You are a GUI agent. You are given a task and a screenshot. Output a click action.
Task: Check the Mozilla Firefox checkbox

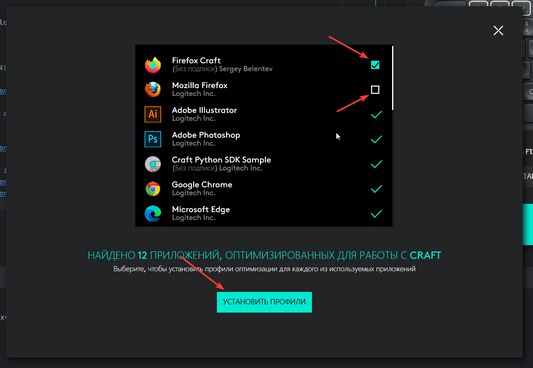coord(375,89)
